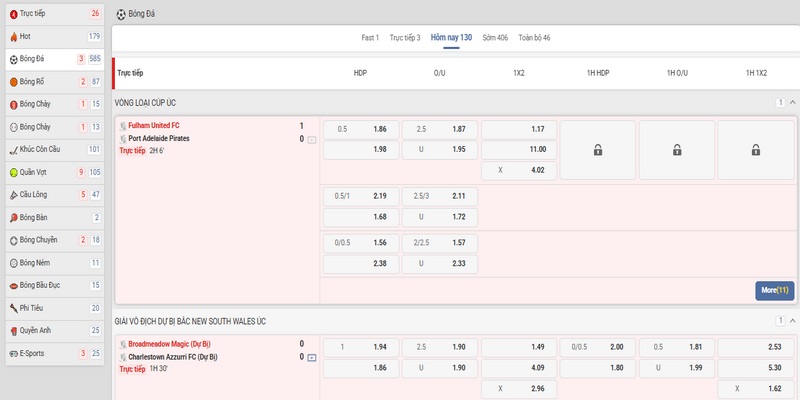Open the Bóng Rổ basketball category icon
The height and width of the screenshot is (400, 800).
tap(13, 82)
